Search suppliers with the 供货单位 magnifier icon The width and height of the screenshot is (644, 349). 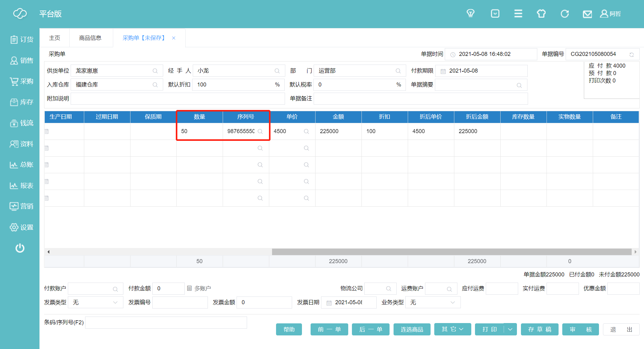click(x=155, y=71)
